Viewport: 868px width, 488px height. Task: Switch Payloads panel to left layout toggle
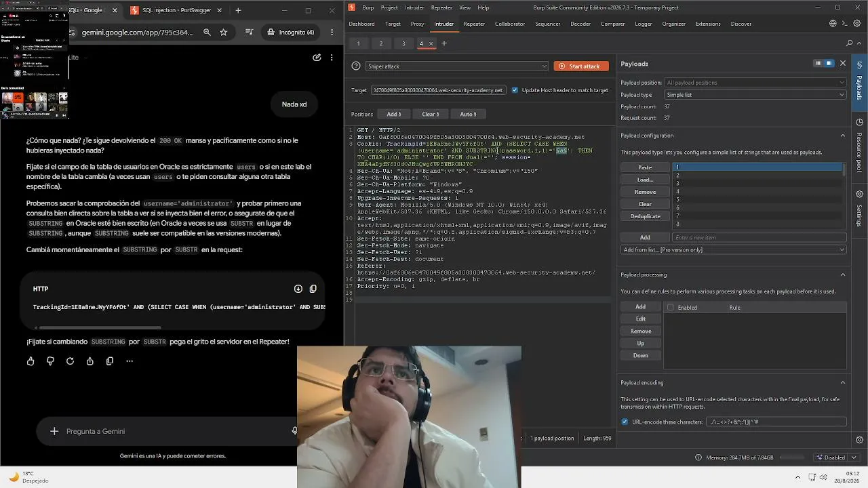point(818,64)
